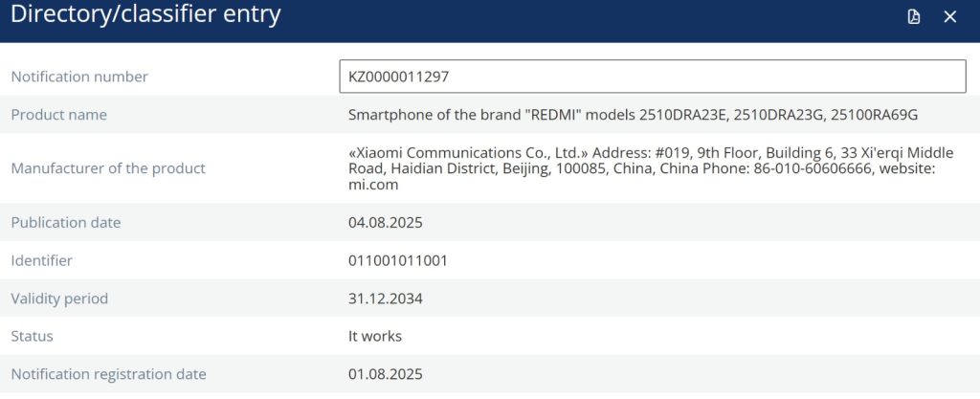This screenshot has height=399, width=980.
Task: Click the mi.com website text
Action: point(373,186)
